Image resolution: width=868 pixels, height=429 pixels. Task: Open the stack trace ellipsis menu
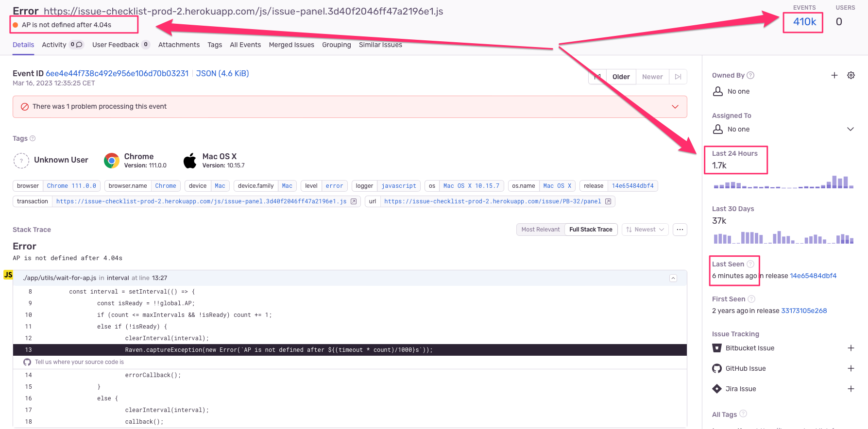[680, 230]
